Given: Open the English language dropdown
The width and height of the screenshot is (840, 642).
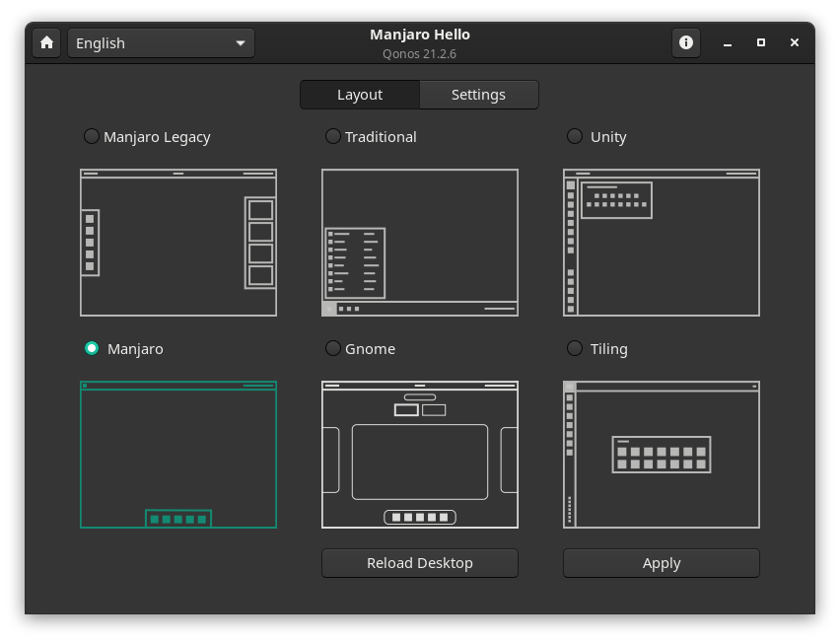Looking at the screenshot, I should click(x=161, y=43).
